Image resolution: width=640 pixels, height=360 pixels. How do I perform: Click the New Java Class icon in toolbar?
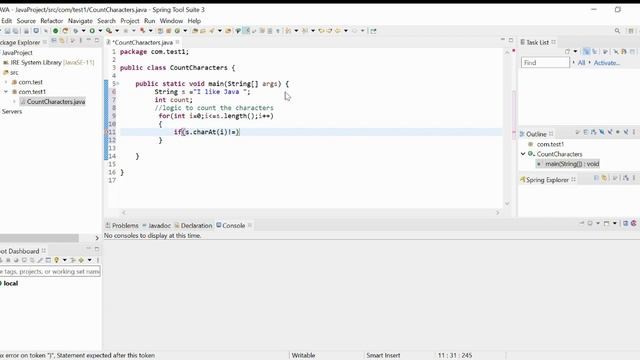(177, 31)
